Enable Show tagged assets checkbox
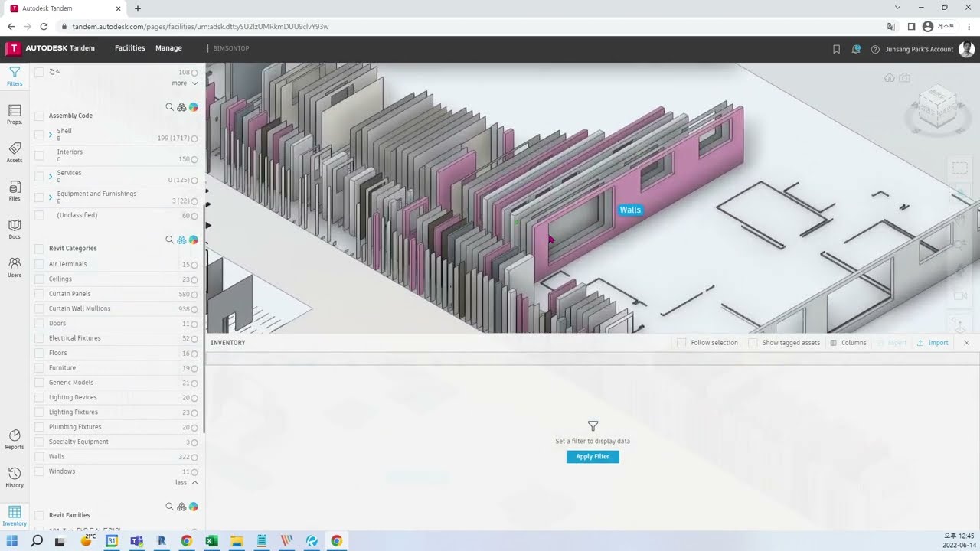980x551 pixels. [x=753, y=343]
